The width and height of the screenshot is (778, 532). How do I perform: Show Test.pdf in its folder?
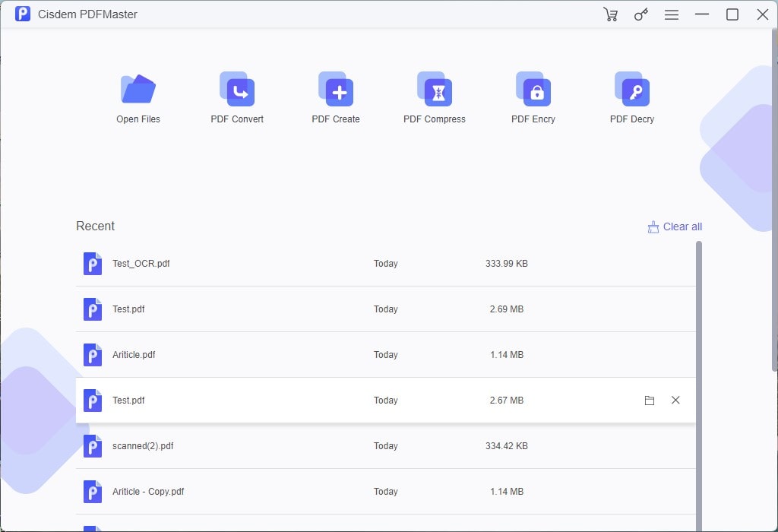[650, 400]
